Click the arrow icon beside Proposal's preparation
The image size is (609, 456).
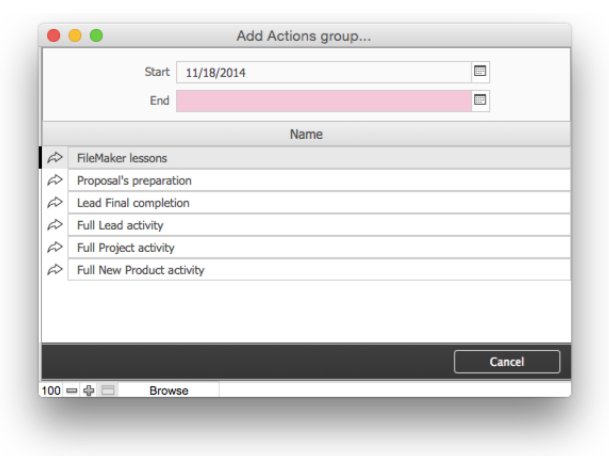[x=55, y=181]
